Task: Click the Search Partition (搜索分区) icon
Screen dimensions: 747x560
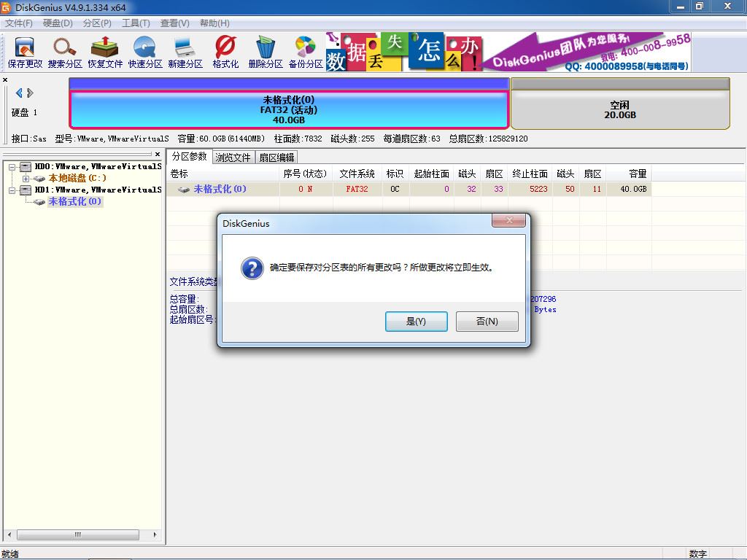Action: [x=65, y=52]
